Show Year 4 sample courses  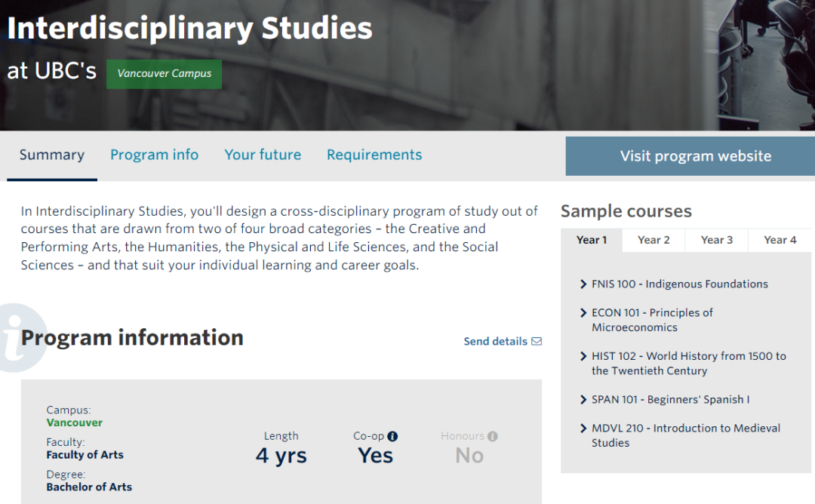(x=780, y=240)
